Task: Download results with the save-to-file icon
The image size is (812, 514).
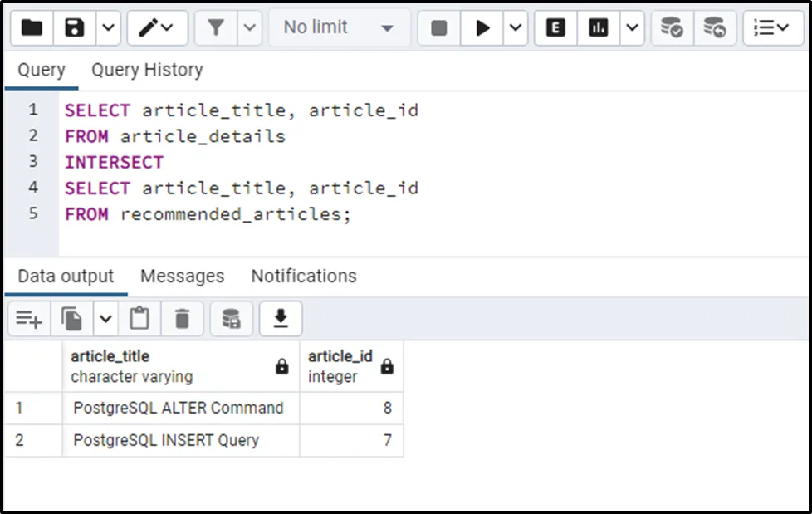Action: tap(281, 319)
